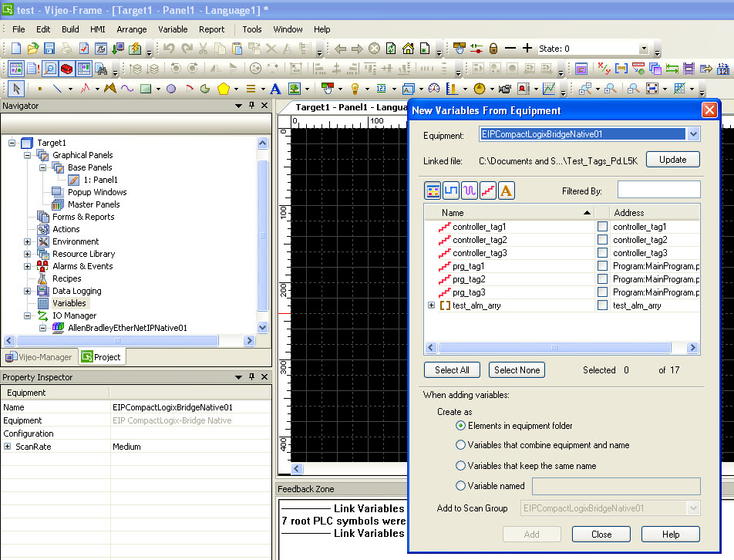
Task: Filter by string variables A icon
Action: 506,191
